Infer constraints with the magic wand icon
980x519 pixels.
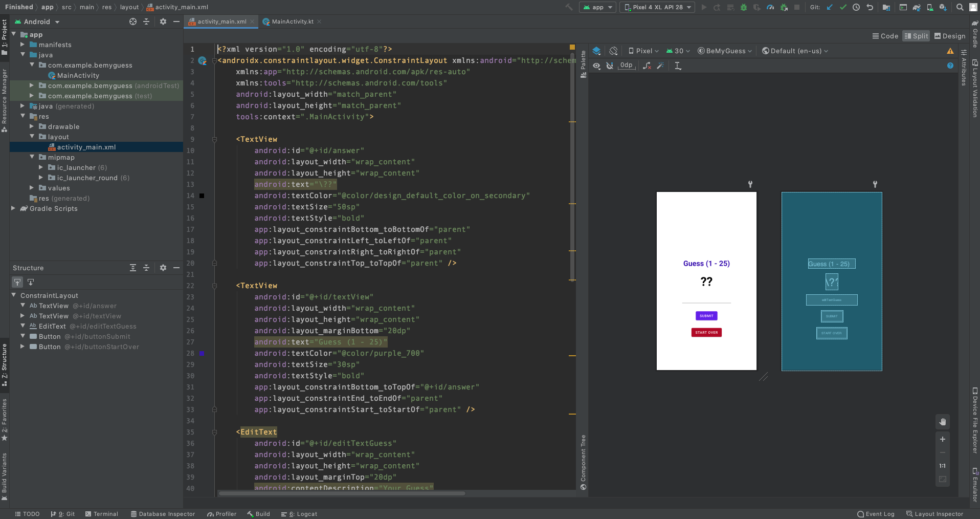(x=661, y=66)
